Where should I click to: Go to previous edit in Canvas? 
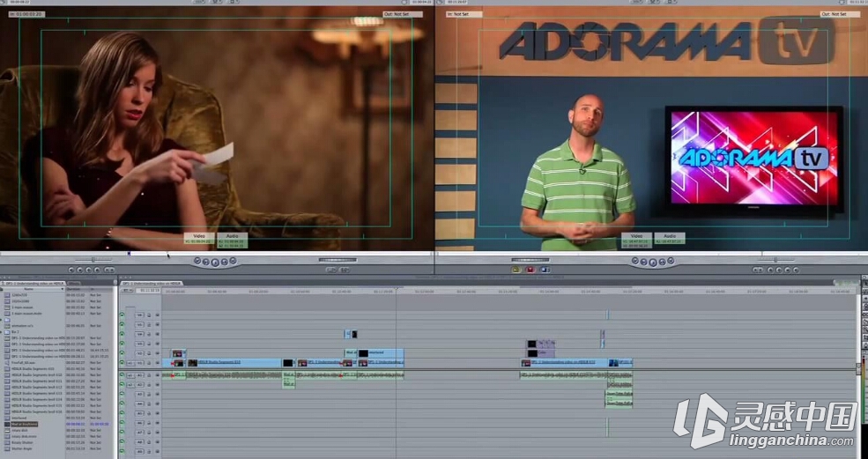[x=635, y=260]
